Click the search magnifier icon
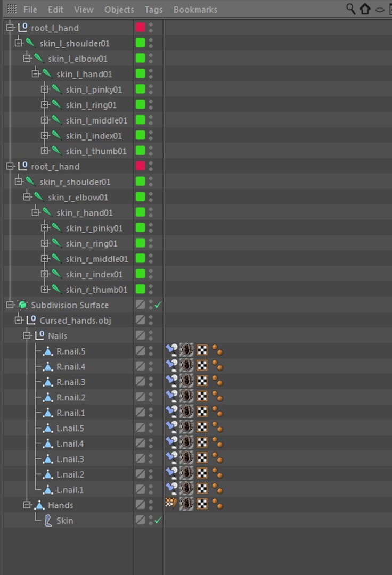Screen dimensions: 392x575 350,9
